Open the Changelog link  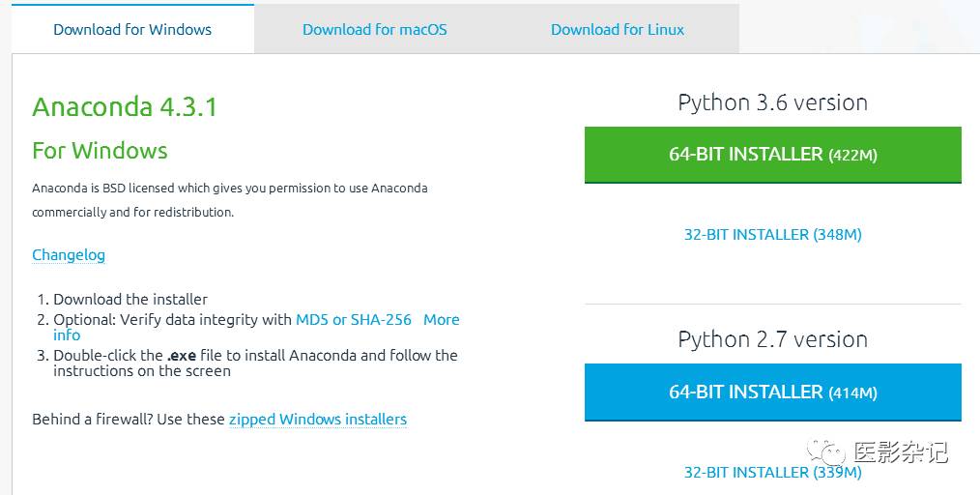coord(69,255)
